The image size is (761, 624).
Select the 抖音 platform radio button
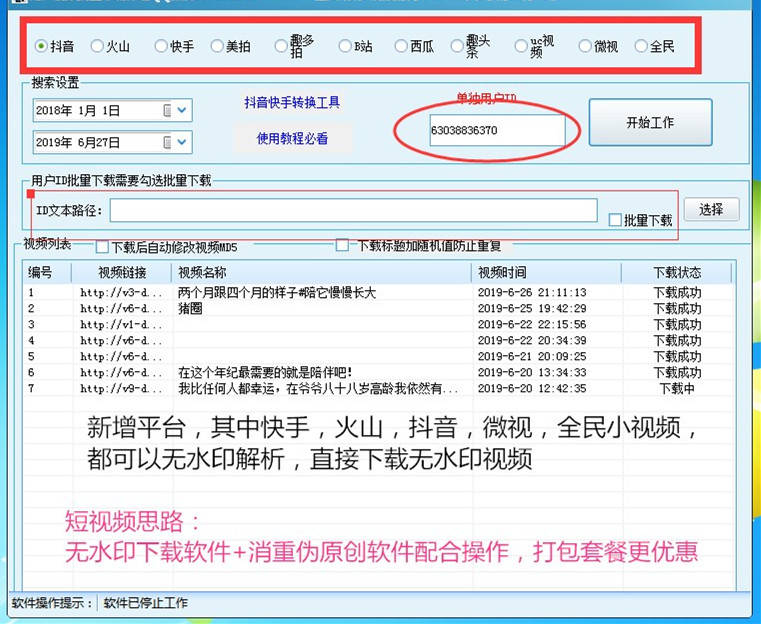coord(41,46)
